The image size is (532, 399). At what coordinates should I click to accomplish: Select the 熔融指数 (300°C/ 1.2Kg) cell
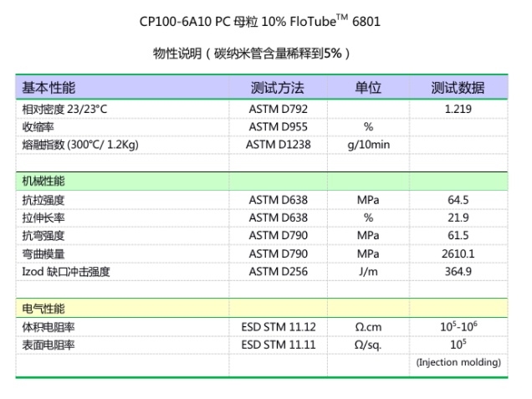80,145
